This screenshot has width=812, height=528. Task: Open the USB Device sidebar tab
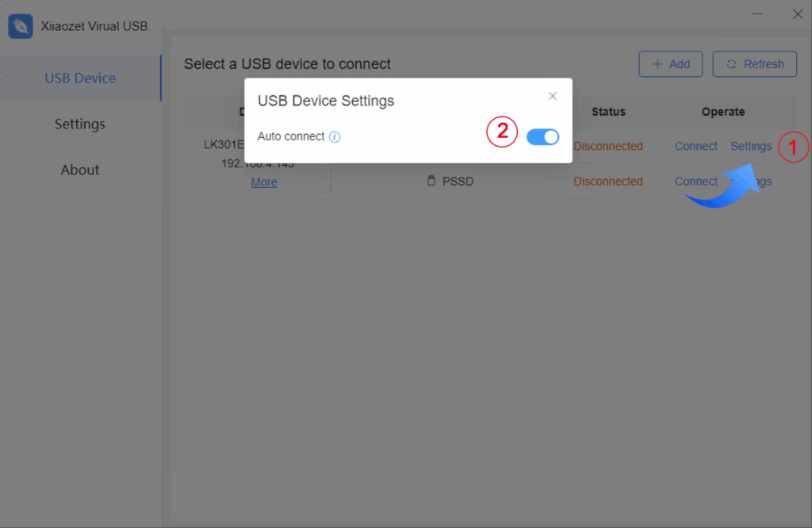[80, 78]
